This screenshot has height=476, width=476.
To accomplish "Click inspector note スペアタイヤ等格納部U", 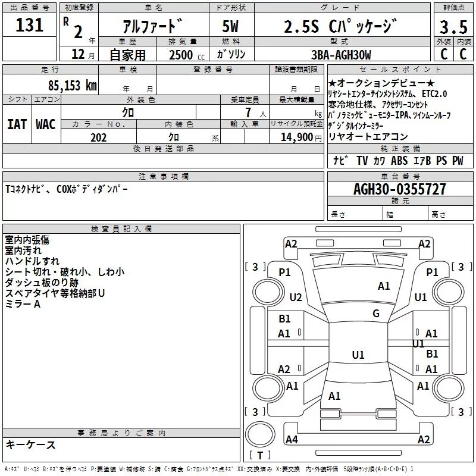I will tap(55, 293).
